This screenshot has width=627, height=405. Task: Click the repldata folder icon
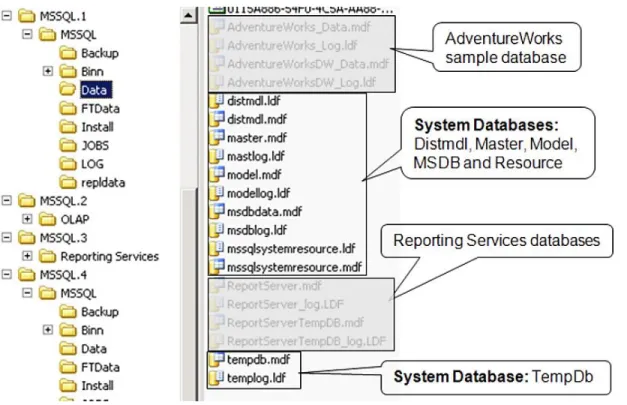(68, 182)
